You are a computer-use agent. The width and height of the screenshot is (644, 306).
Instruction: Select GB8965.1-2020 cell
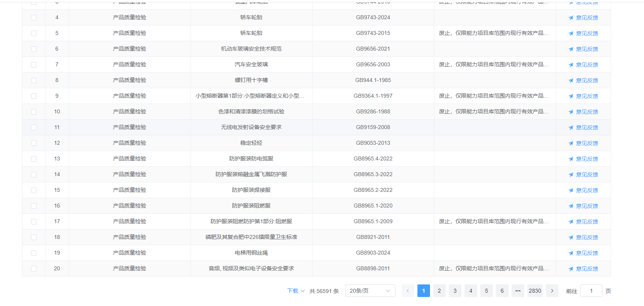(373, 206)
